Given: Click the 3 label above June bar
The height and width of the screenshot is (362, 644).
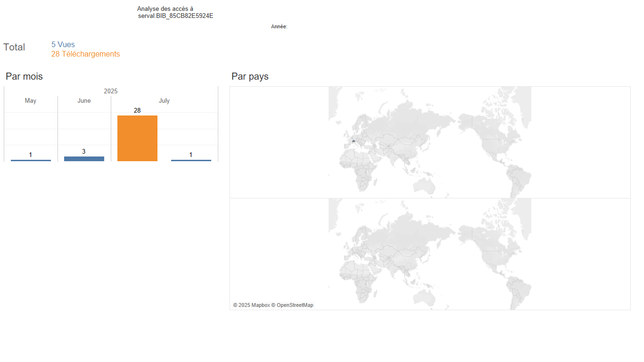Looking at the screenshot, I should (x=84, y=151).
